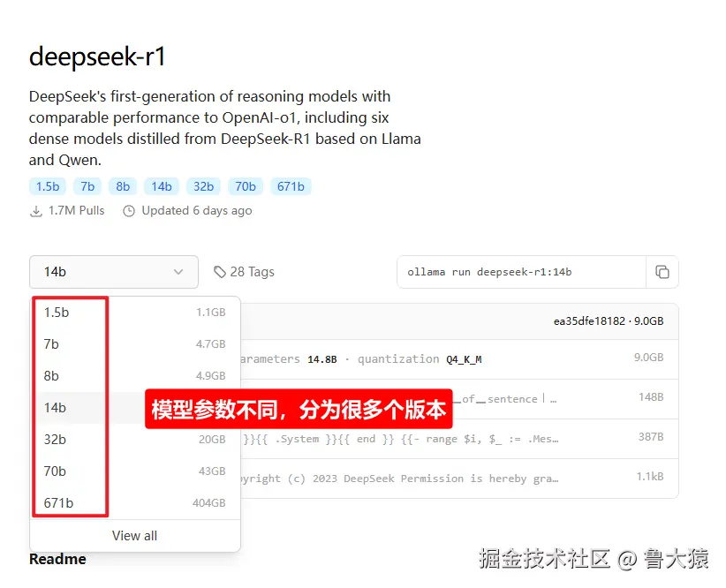Select the 32b tag badge

(x=204, y=186)
